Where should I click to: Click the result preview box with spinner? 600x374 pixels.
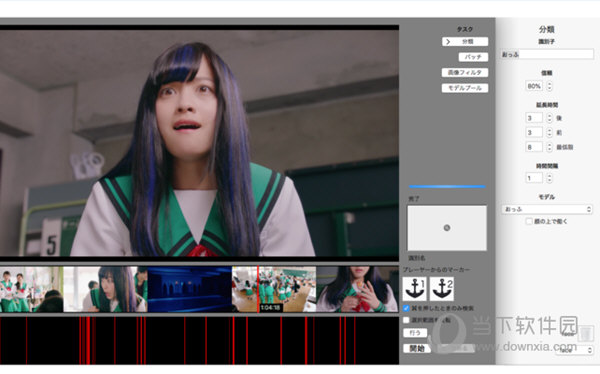pyautogui.click(x=447, y=228)
